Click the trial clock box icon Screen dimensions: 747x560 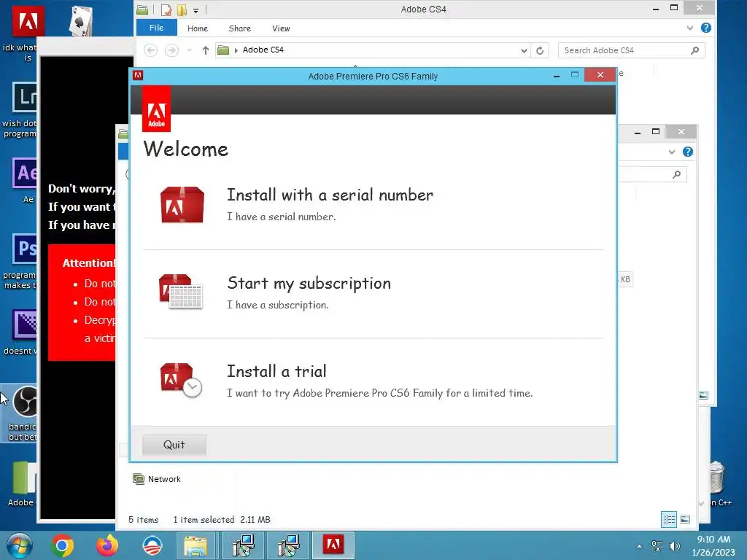coord(181,380)
